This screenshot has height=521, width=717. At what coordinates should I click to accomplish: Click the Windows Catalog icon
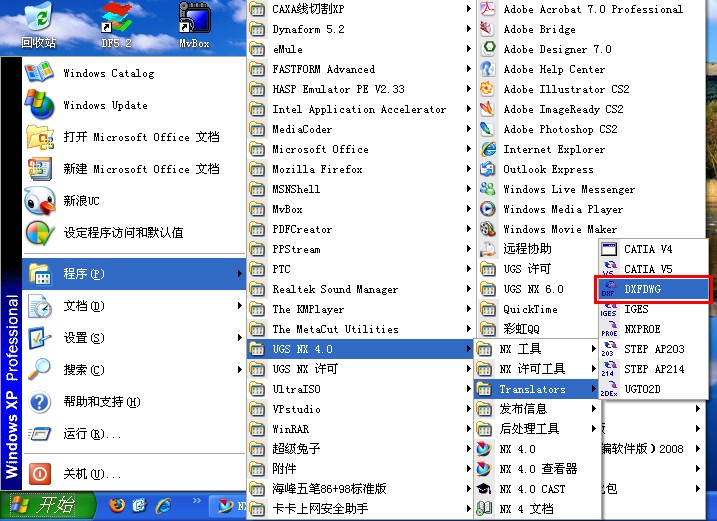pos(40,73)
